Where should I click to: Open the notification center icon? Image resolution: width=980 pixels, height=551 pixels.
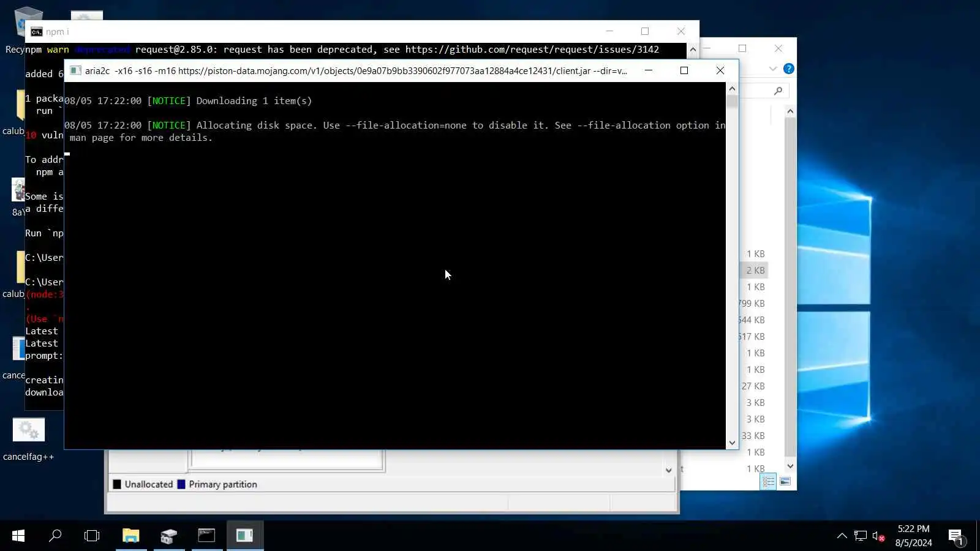click(956, 537)
